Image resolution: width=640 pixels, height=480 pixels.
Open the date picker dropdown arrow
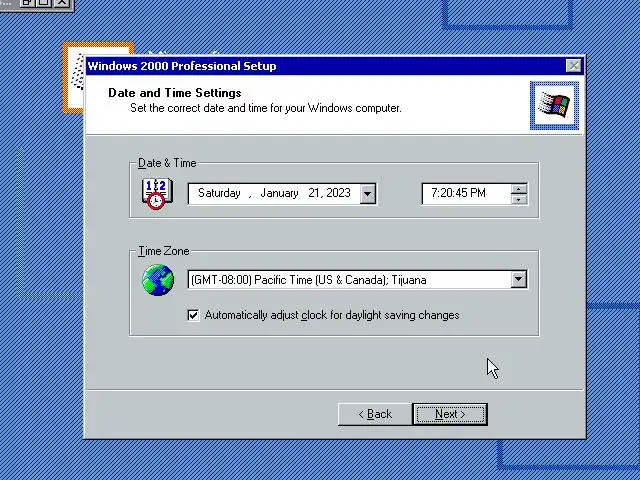tap(367, 193)
